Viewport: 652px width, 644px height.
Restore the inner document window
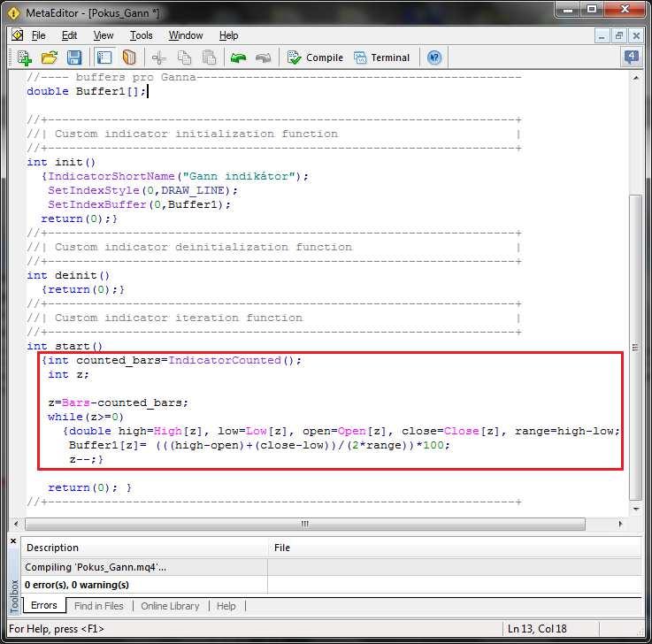(x=619, y=36)
